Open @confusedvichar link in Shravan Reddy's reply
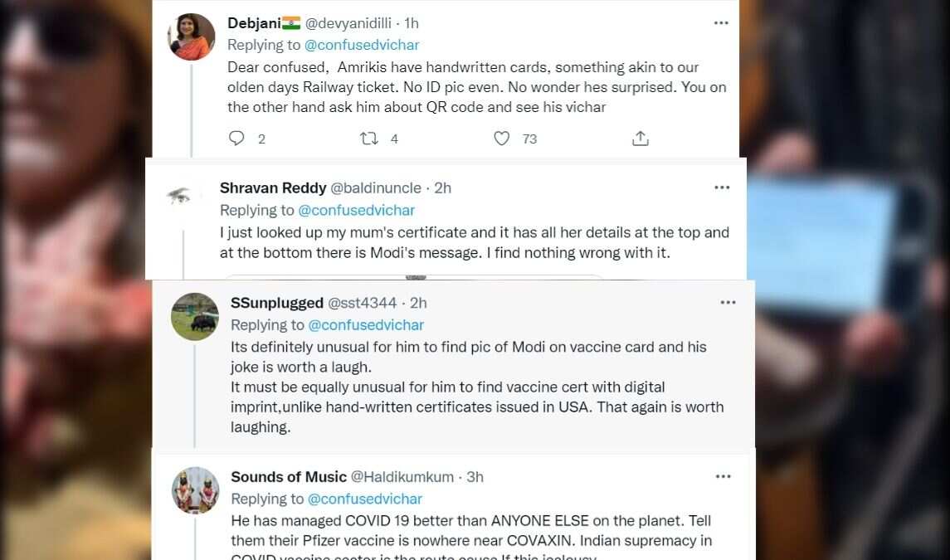Image resolution: width=950 pixels, height=560 pixels. (356, 210)
